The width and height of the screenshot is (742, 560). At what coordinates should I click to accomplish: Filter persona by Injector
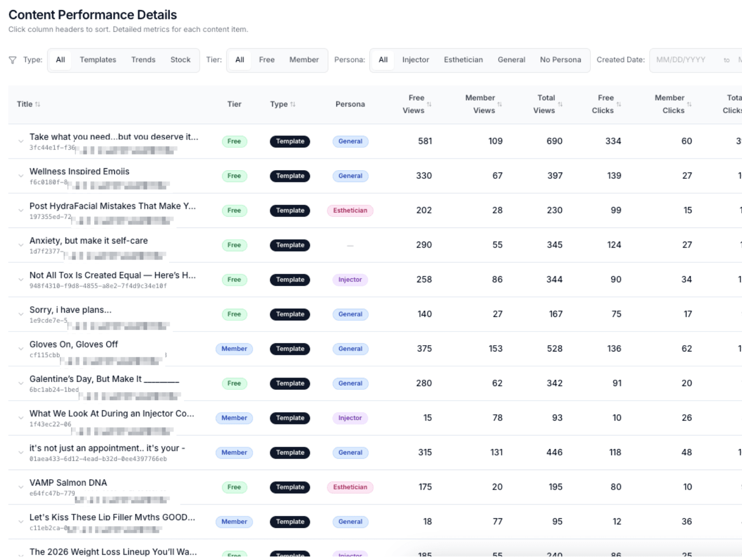point(415,60)
